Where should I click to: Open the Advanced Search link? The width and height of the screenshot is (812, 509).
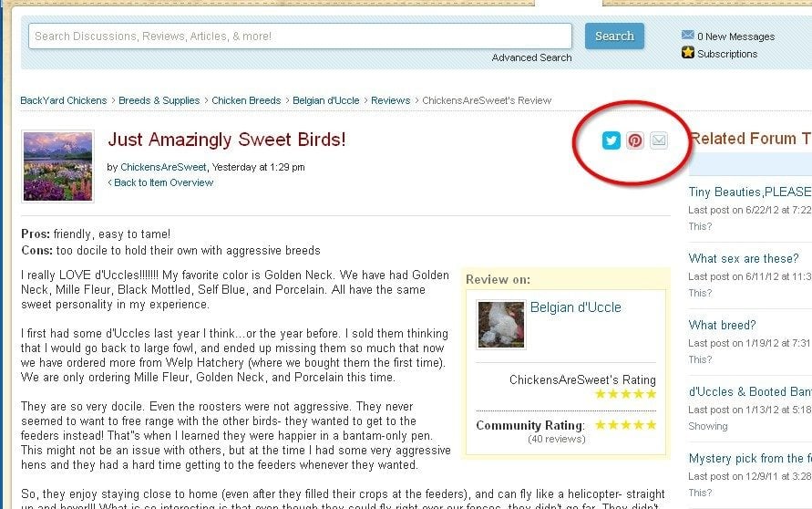532,57
